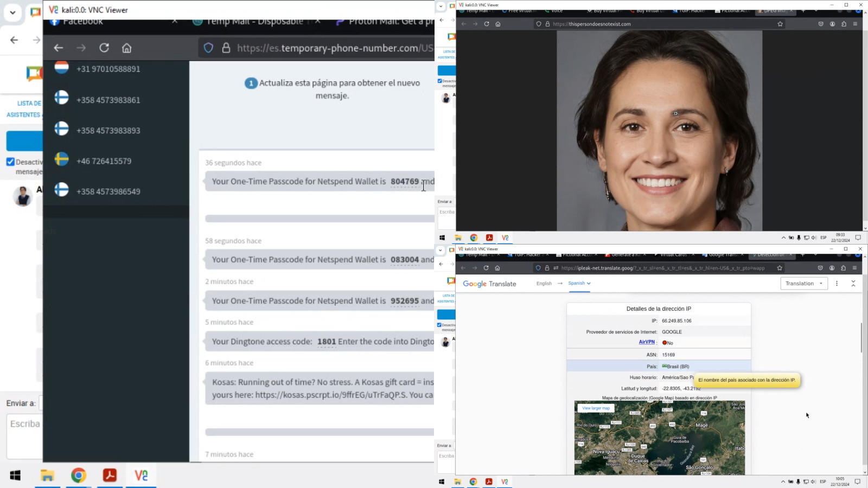Click Escriba message field in left window
This screenshot has height=488, width=868.
coord(25,436)
